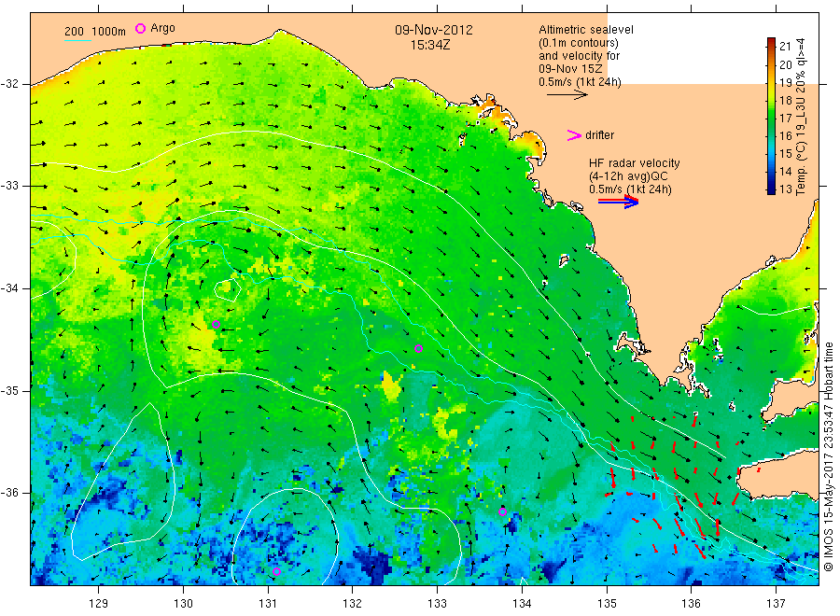The height and width of the screenshot is (616, 840).
Task: Click the 21 degree colorbar label
Action: pos(785,46)
